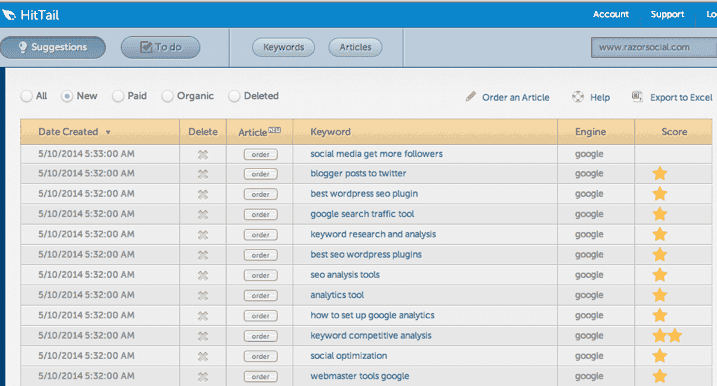Order article for 'social media get more followers'
The width and height of the screenshot is (717, 386).
(261, 155)
